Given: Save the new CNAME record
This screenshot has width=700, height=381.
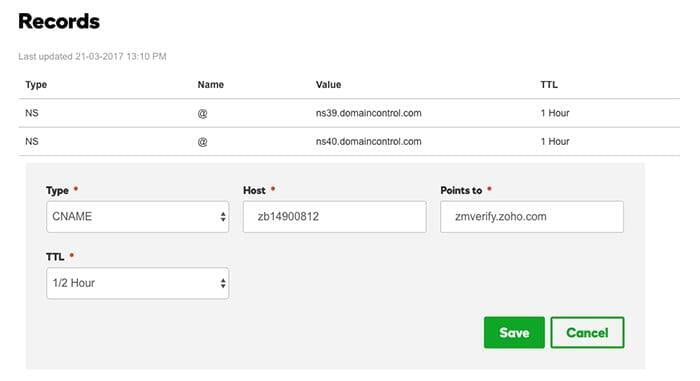Looking at the screenshot, I should pos(514,332).
